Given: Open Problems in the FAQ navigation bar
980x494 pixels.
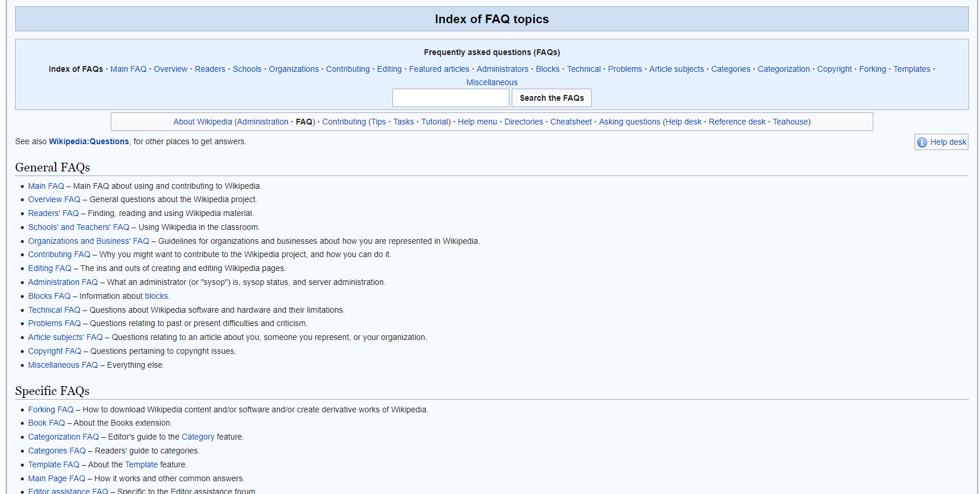Looking at the screenshot, I should click(625, 69).
